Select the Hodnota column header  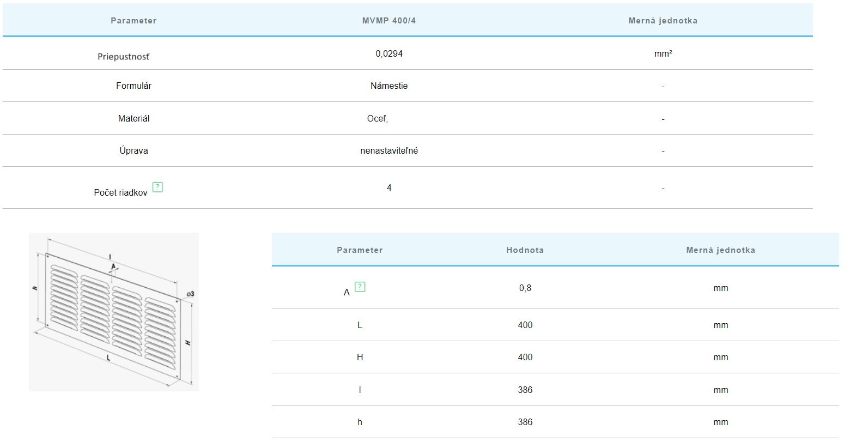[525, 250]
